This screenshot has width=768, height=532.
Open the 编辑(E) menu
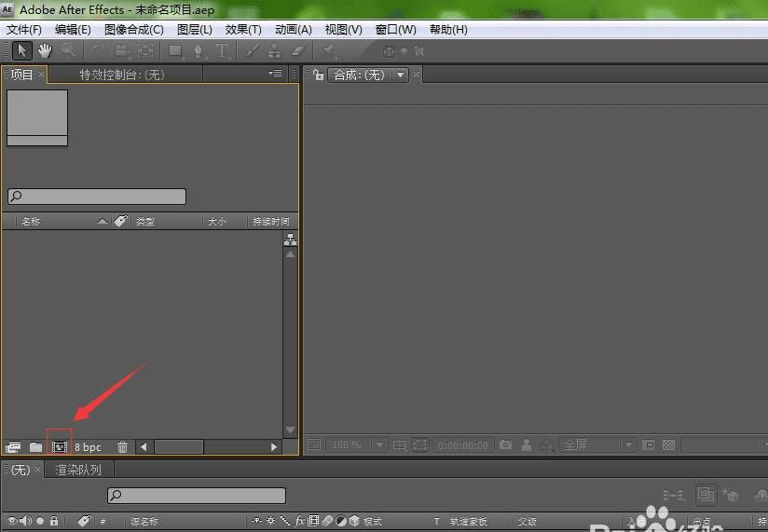[x=73, y=30]
